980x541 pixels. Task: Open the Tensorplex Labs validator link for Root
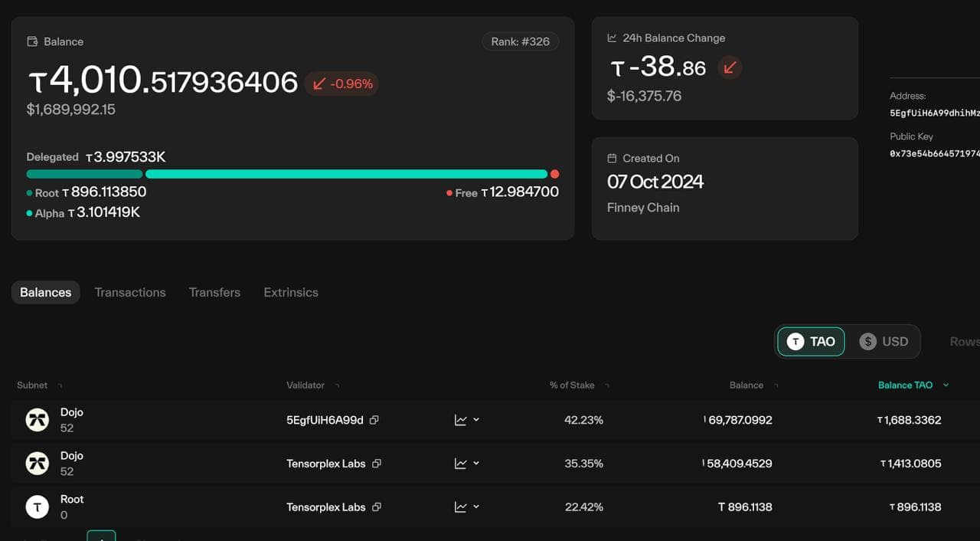coord(325,507)
